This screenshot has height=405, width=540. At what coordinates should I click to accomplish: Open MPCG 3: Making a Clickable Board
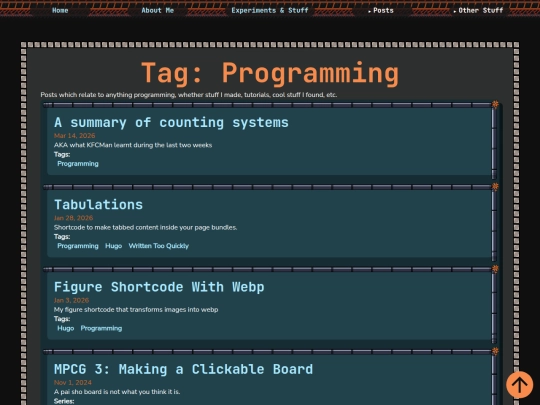point(183,369)
